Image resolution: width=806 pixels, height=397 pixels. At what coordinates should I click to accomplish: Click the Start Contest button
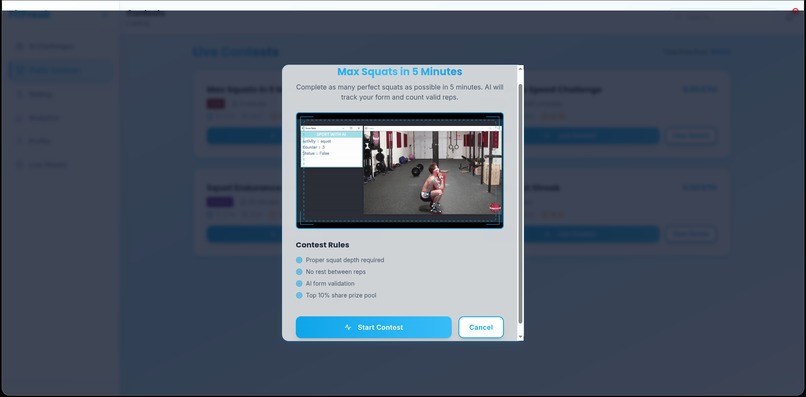coord(374,327)
